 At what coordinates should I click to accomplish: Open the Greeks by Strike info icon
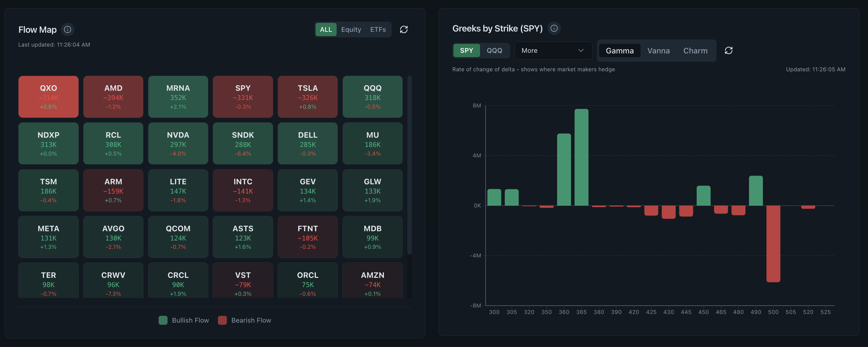pos(554,28)
